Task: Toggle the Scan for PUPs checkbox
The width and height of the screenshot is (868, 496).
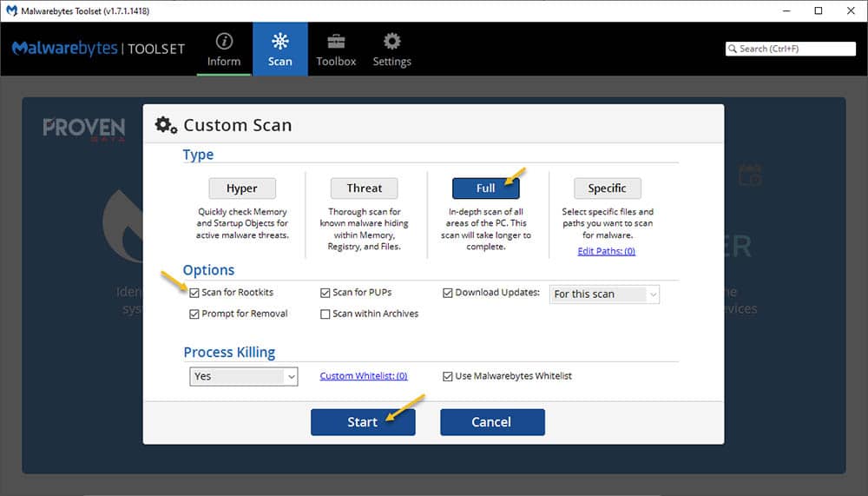Action: pyautogui.click(x=325, y=293)
